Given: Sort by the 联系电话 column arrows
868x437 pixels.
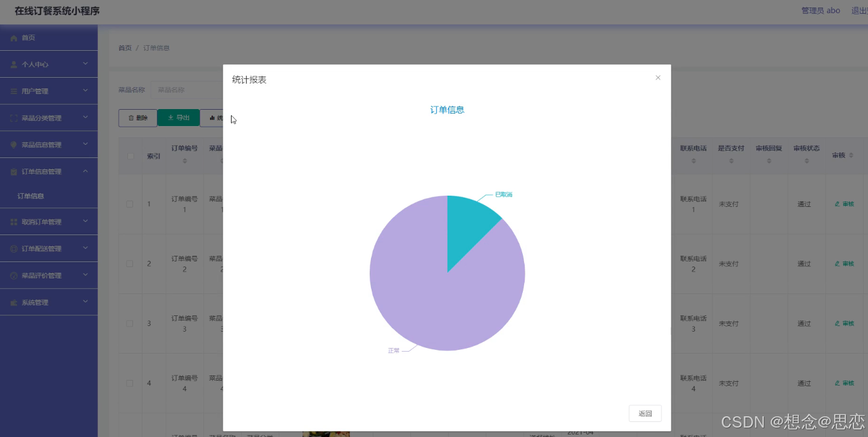Looking at the screenshot, I should [x=694, y=161].
